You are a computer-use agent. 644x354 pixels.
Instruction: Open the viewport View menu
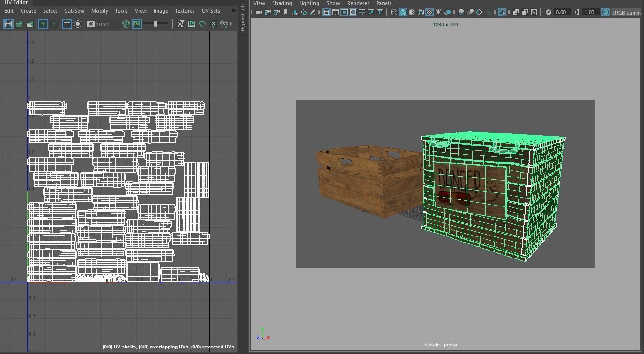click(x=259, y=3)
